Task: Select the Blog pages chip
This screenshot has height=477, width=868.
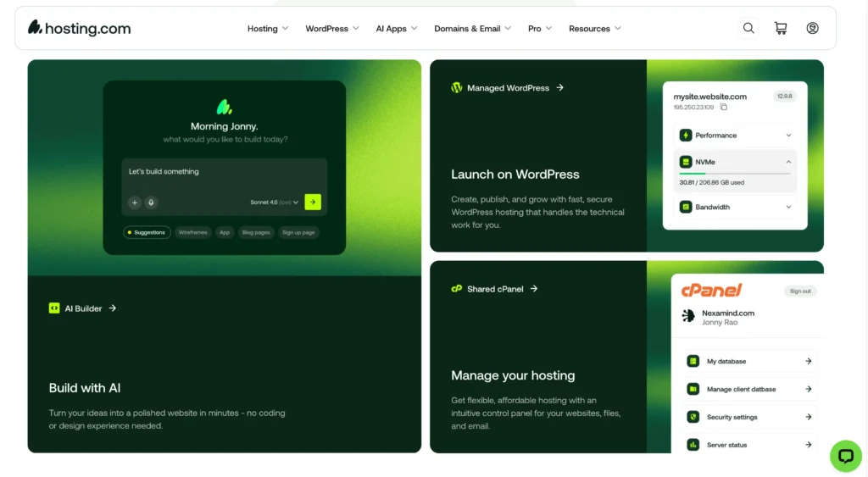Action: [256, 232]
